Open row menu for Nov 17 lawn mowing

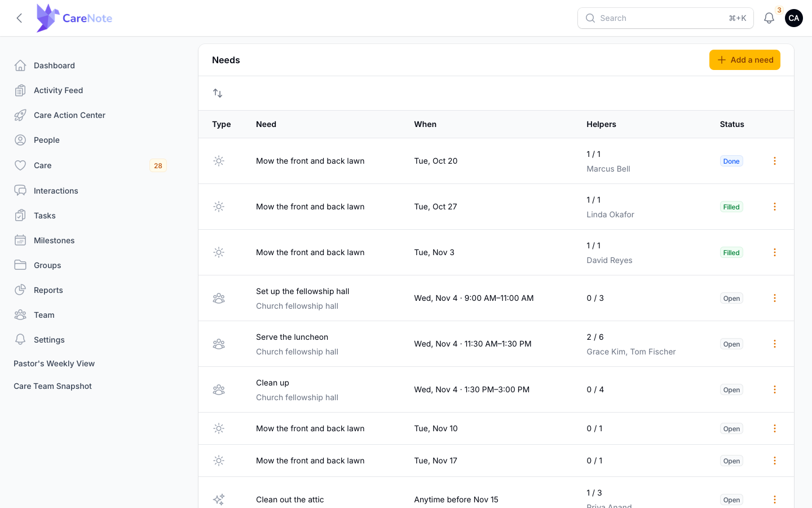coord(775,461)
